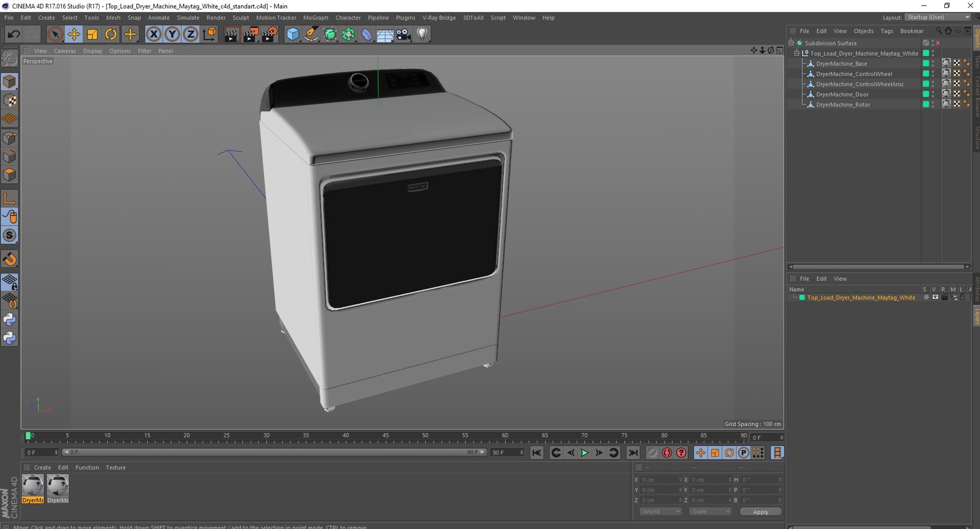This screenshot has width=980, height=529.
Task: Open the Layout dropdown Startup (User)
Action: tap(938, 17)
